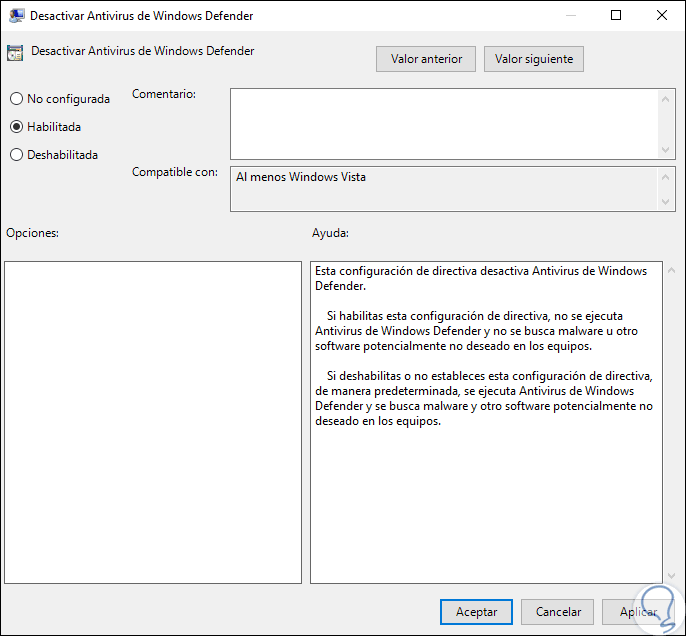686x636 pixels.
Task: Click Comentario box scroll down arrow
Action: click(665, 150)
